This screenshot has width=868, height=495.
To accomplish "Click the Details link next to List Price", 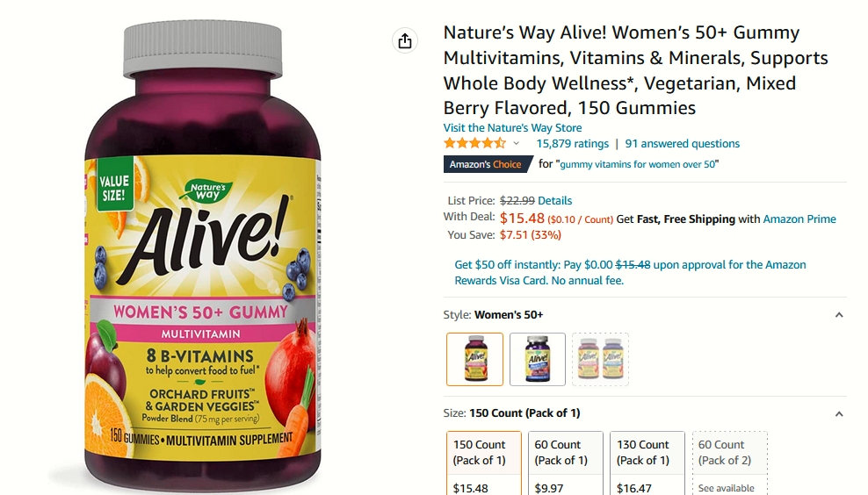I will point(554,201).
